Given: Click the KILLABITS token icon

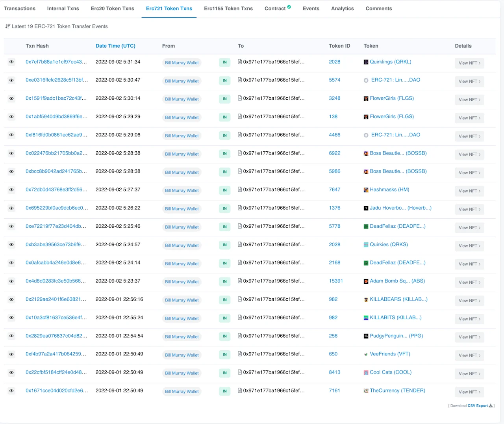Looking at the screenshot, I should pos(366,318).
